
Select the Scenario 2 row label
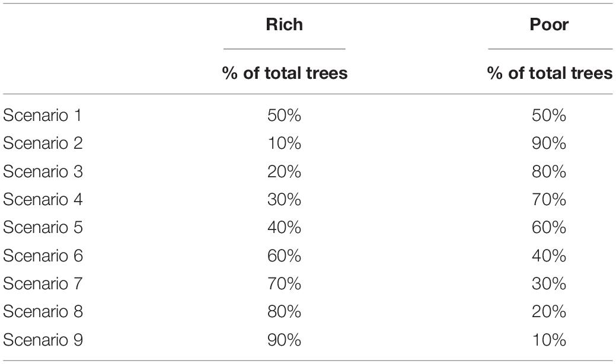(43, 143)
